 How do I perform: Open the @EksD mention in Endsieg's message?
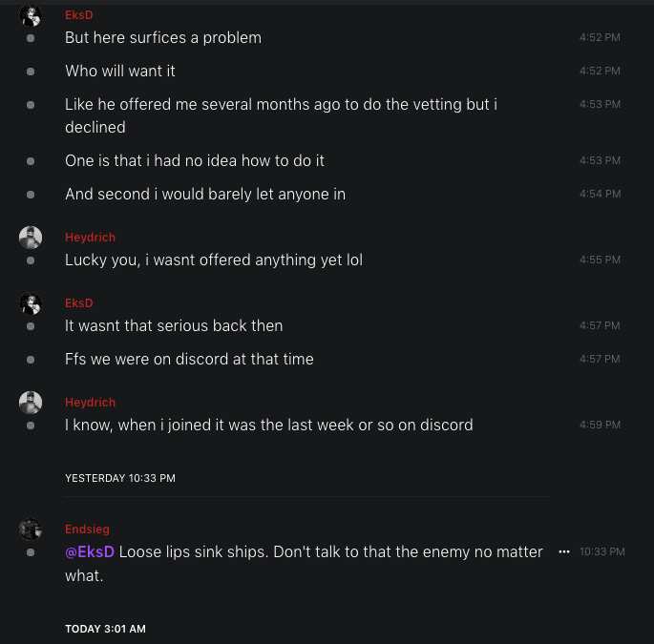[90, 551]
